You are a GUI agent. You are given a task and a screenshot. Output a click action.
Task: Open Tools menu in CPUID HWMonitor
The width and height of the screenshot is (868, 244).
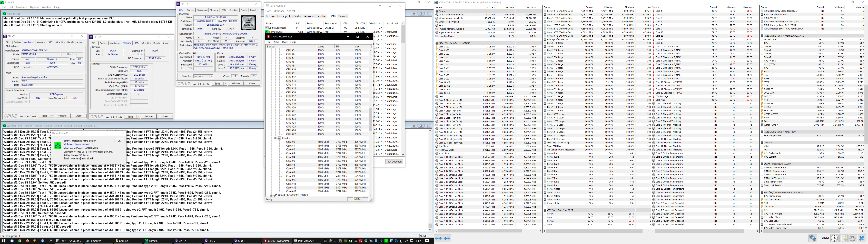pos(284,42)
